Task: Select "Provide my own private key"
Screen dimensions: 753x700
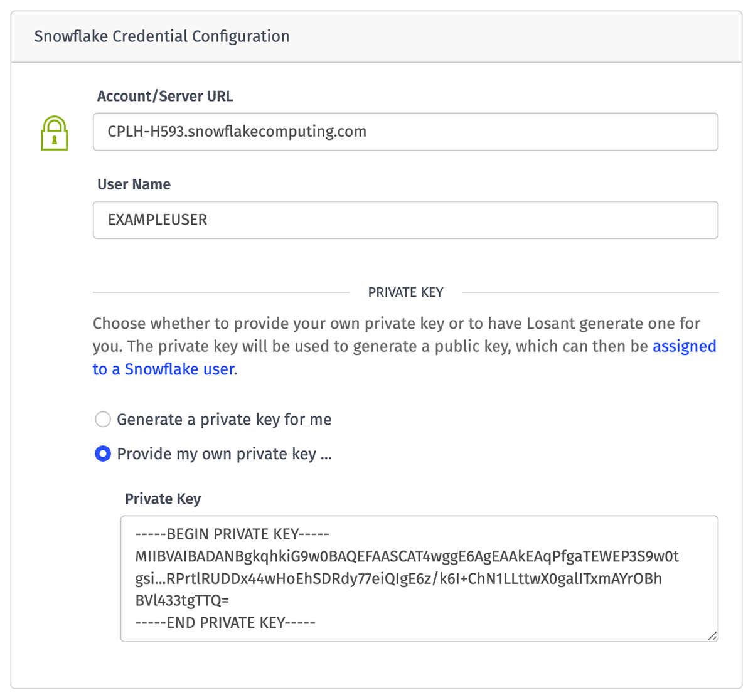Action: (x=103, y=453)
